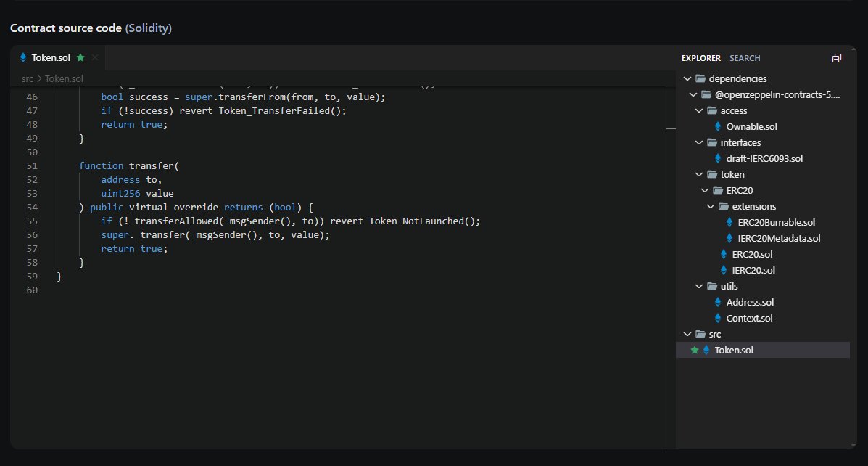Click the access folder icon

click(712, 111)
